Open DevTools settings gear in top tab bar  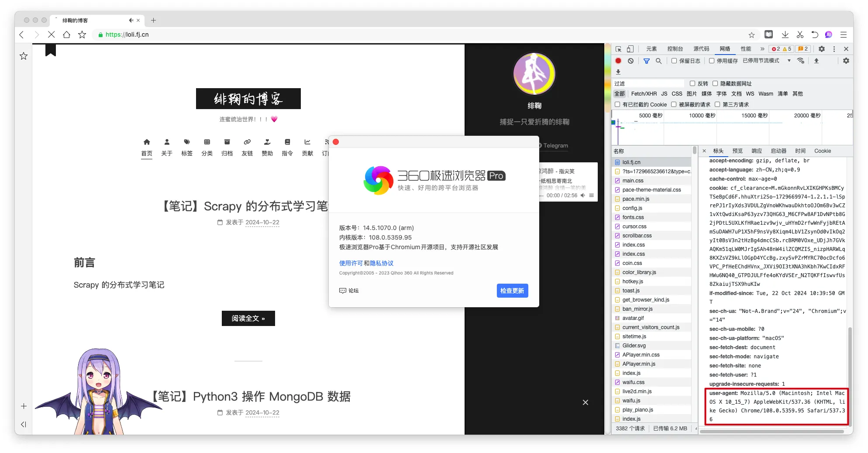point(822,49)
